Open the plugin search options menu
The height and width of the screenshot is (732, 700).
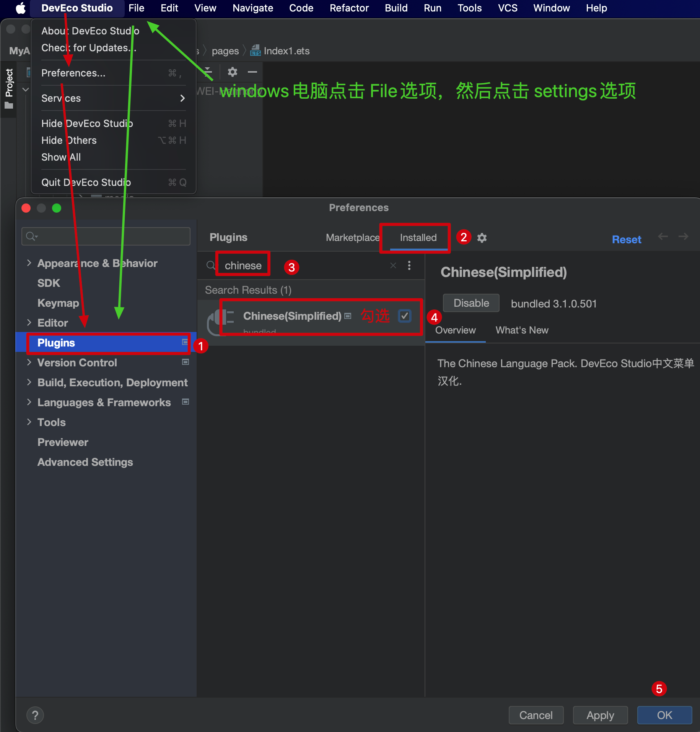409,265
